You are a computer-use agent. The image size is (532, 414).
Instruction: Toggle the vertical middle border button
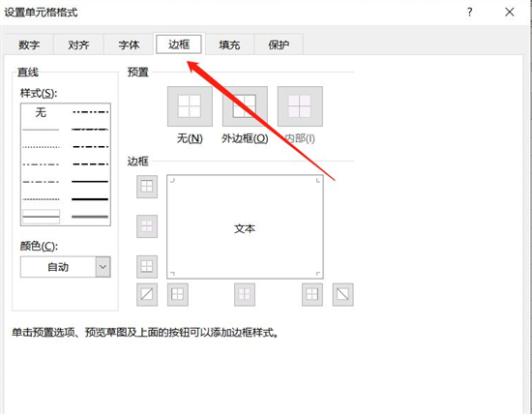tap(245, 295)
